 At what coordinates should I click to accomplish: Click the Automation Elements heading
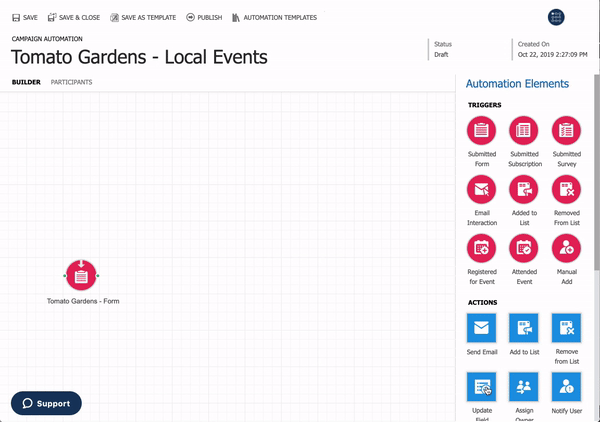click(x=517, y=84)
